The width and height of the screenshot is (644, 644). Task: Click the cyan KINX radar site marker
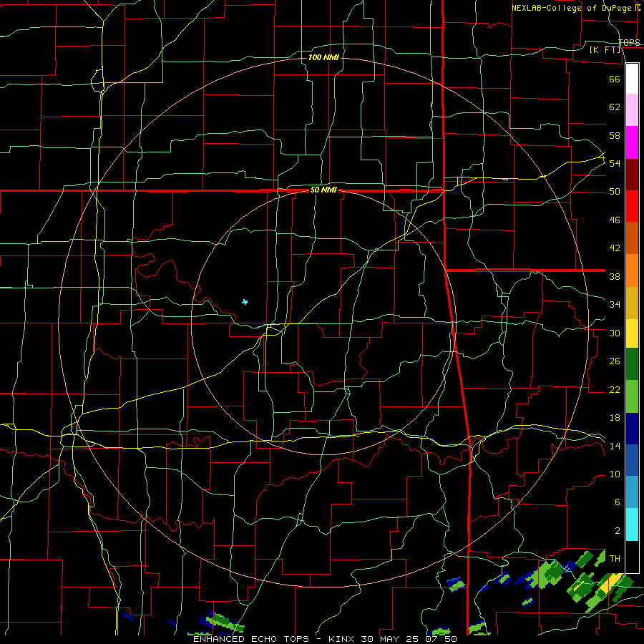coord(245,302)
